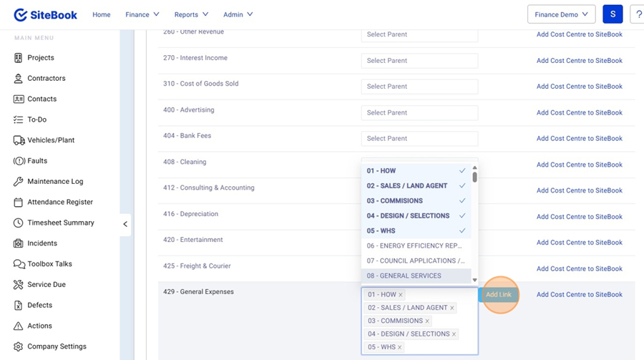Open the Maintenance Log wrench icon

[x=19, y=182]
